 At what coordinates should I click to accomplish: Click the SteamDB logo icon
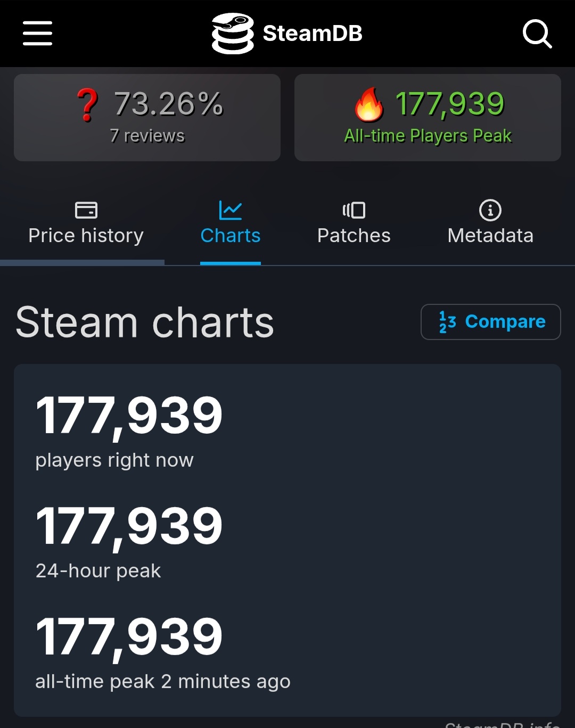click(233, 34)
